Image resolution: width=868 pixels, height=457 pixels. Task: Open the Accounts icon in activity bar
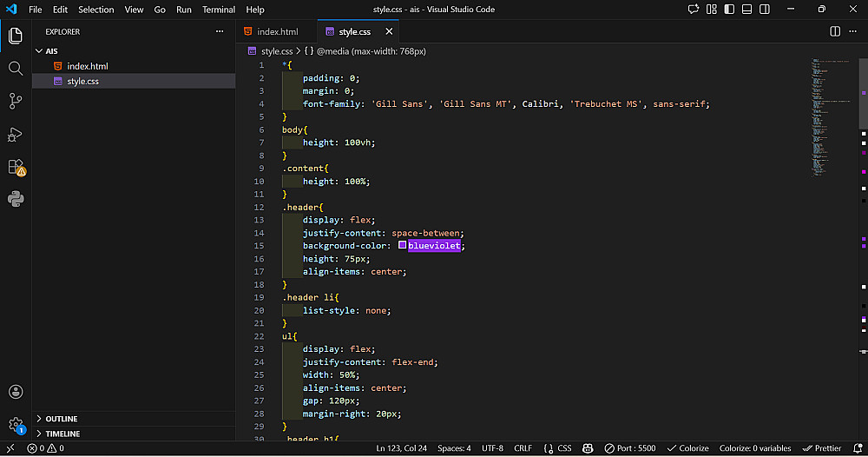(16, 392)
